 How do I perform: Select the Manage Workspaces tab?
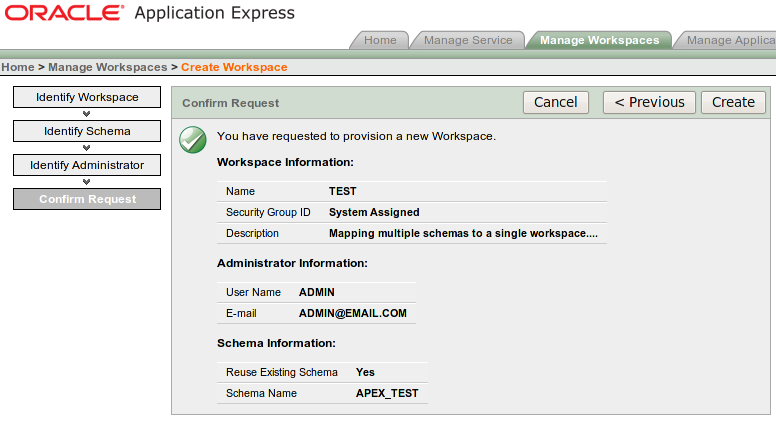[x=599, y=40]
